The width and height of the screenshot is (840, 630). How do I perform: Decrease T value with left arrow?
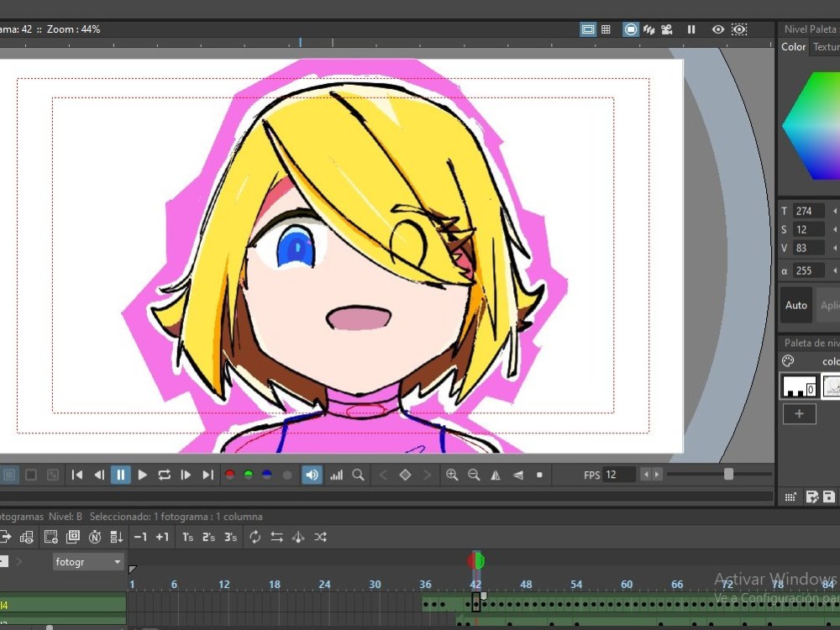[835, 211]
